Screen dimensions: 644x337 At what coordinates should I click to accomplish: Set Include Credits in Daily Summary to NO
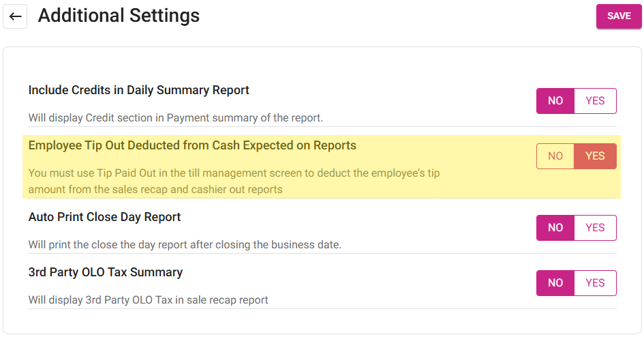555,101
